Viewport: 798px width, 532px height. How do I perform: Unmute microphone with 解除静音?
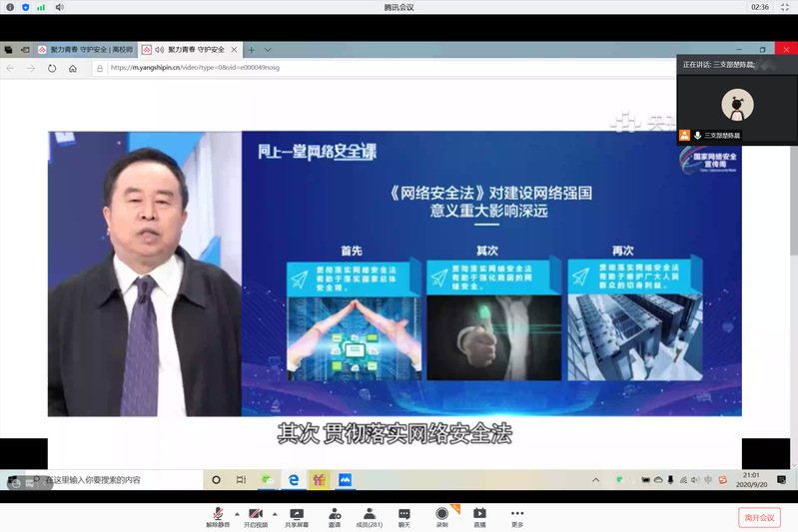pyautogui.click(x=218, y=517)
